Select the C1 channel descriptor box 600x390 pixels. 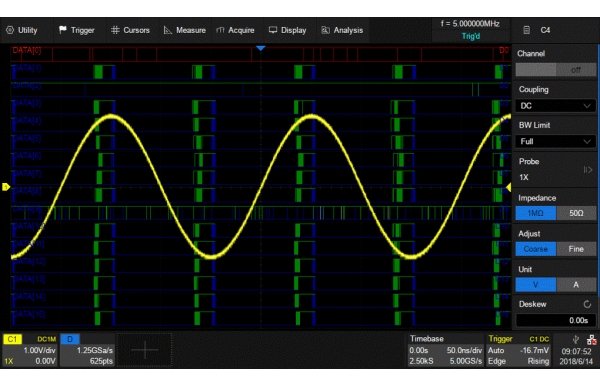(x=30, y=350)
